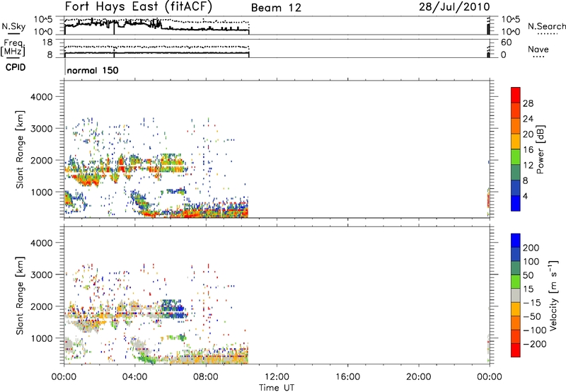Click the '16:00' time axis tick label
The width and height of the screenshot is (566, 392).
click(347, 377)
